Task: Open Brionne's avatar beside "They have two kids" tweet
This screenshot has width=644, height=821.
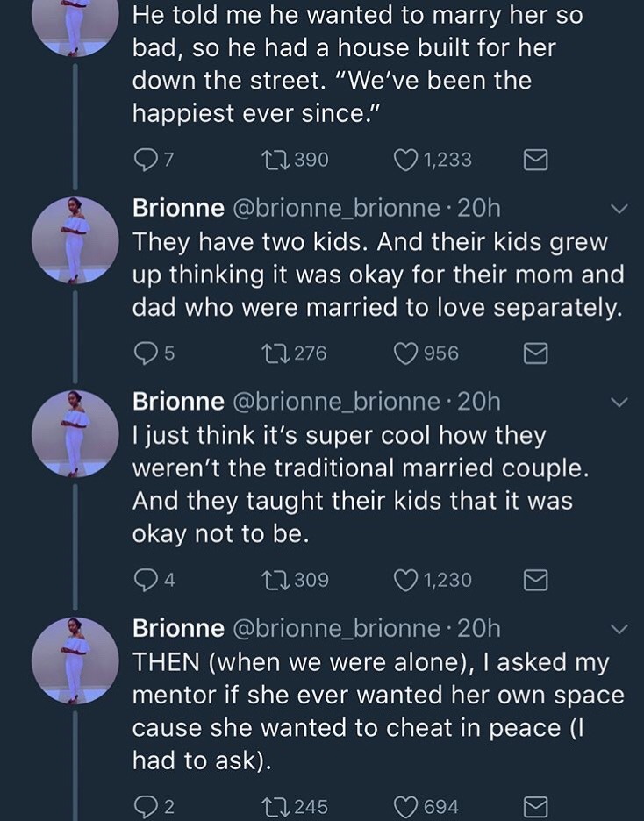Action: pyautogui.click(x=75, y=239)
